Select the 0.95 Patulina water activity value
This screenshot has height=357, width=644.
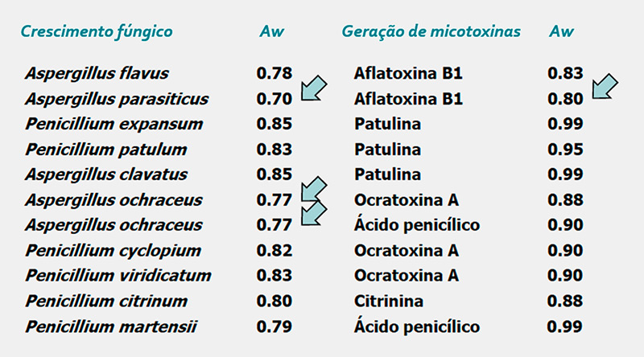(x=564, y=150)
